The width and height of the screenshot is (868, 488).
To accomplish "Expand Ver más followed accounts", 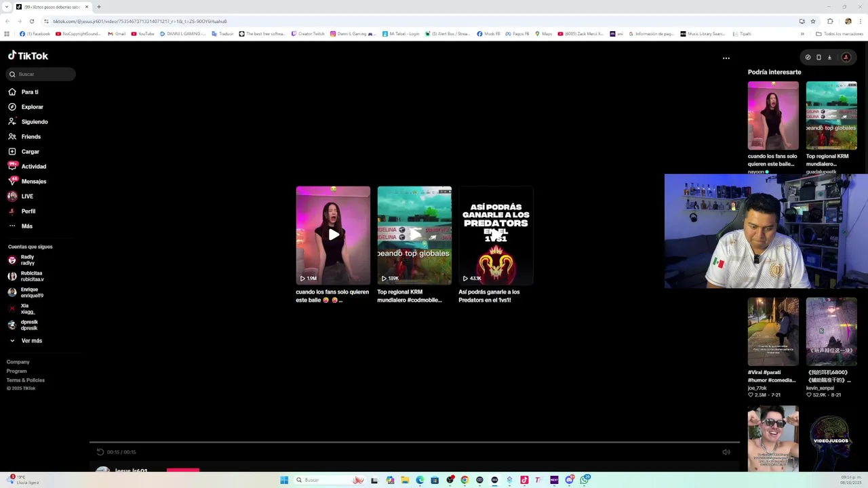I will click(x=25, y=341).
